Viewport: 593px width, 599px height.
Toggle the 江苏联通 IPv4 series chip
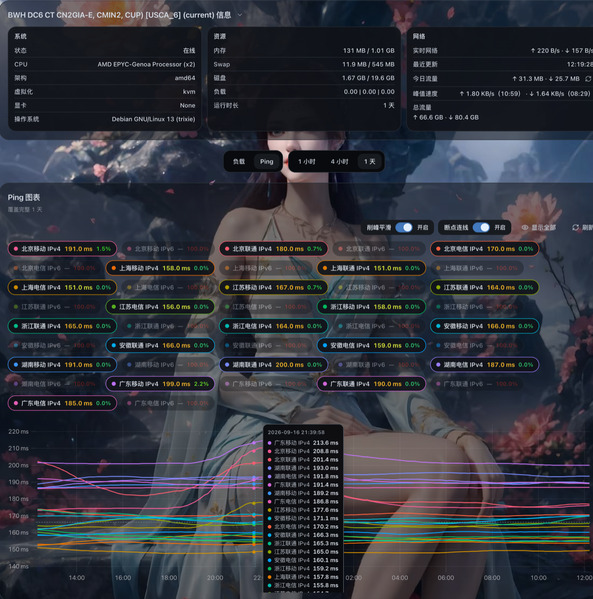(485, 287)
